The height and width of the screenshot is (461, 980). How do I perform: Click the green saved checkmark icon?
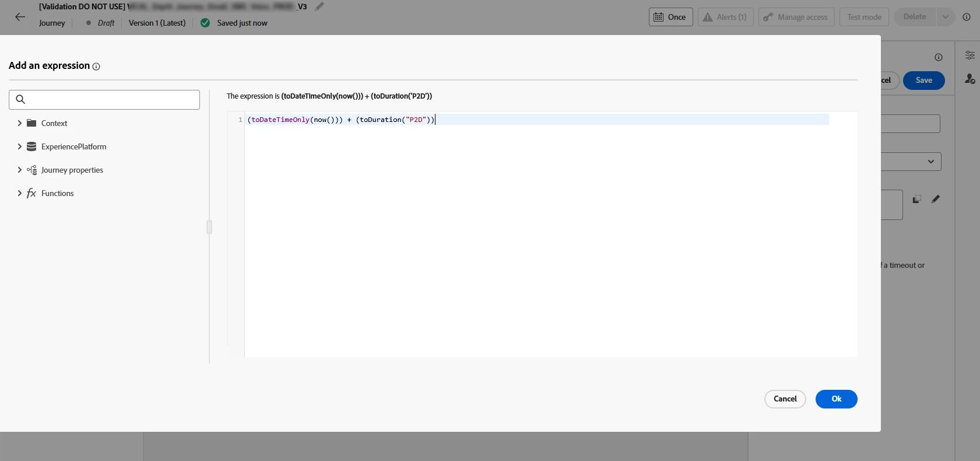205,23
